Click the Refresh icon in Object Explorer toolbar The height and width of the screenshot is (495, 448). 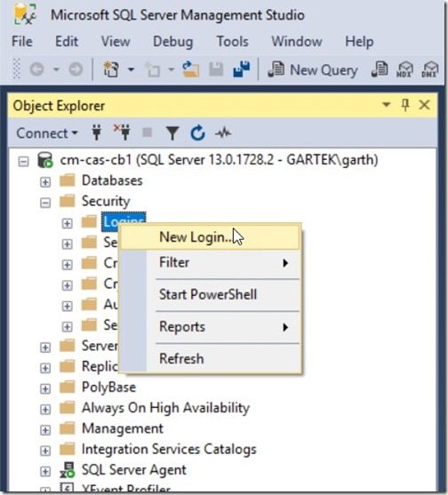[x=197, y=133]
